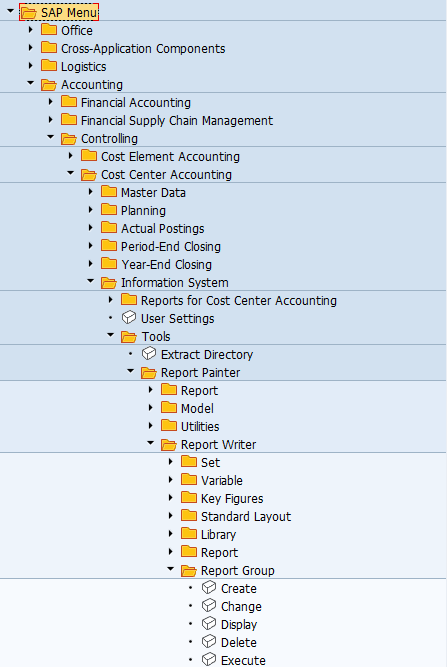The height and width of the screenshot is (667, 447).
Task: Select the Key Figures label
Action: tap(232, 499)
